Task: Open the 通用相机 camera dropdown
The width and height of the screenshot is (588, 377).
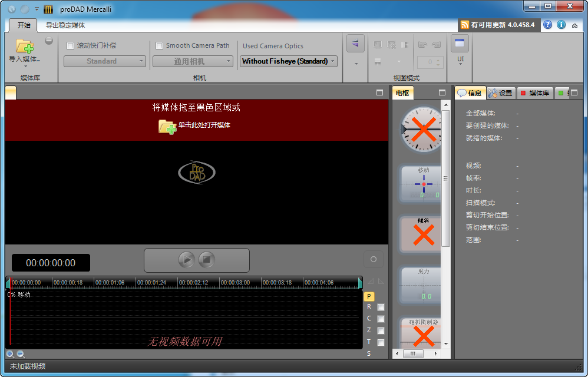Action: pos(193,61)
